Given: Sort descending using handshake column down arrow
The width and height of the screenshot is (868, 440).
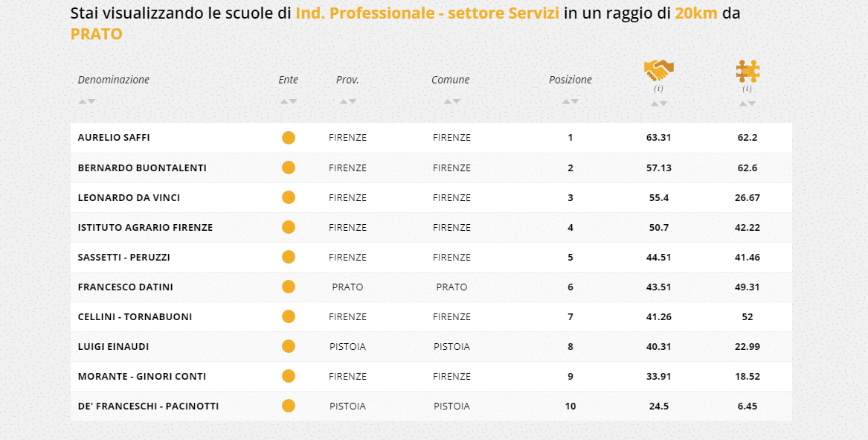Looking at the screenshot, I should [663, 103].
